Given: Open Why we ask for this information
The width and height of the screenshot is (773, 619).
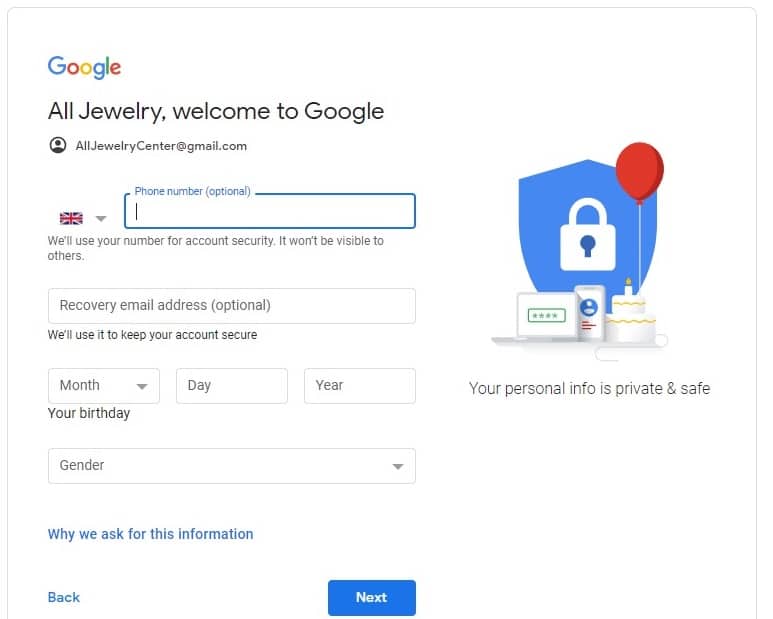Looking at the screenshot, I should 150,534.
